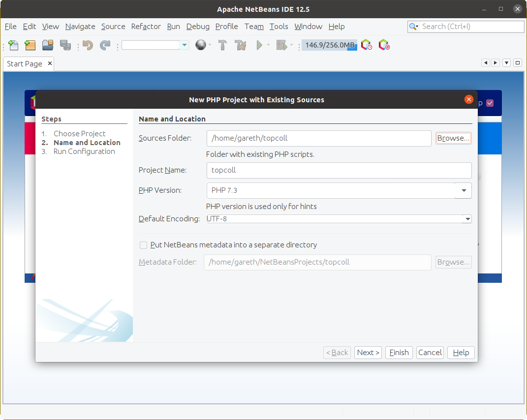Maximize the editor window icon
This screenshot has width=527, height=420.
point(518,63)
